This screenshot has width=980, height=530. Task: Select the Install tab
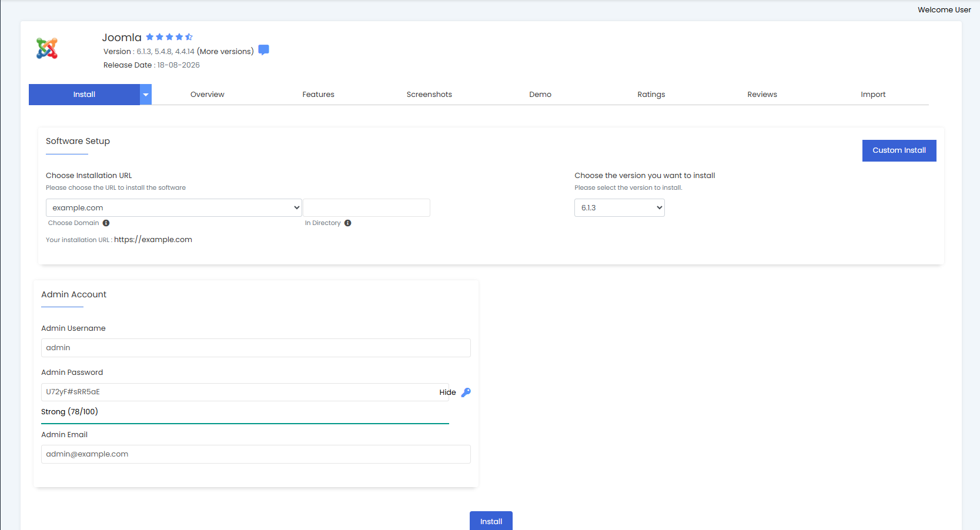click(x=84, y=95)
